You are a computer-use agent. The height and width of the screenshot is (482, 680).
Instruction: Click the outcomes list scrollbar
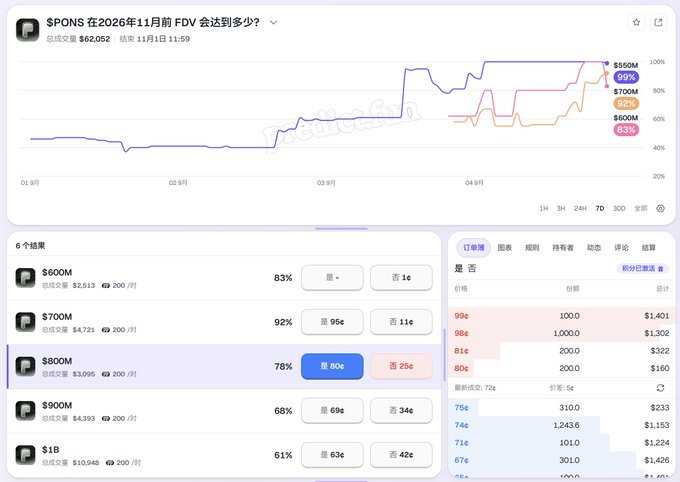point(444,355)
